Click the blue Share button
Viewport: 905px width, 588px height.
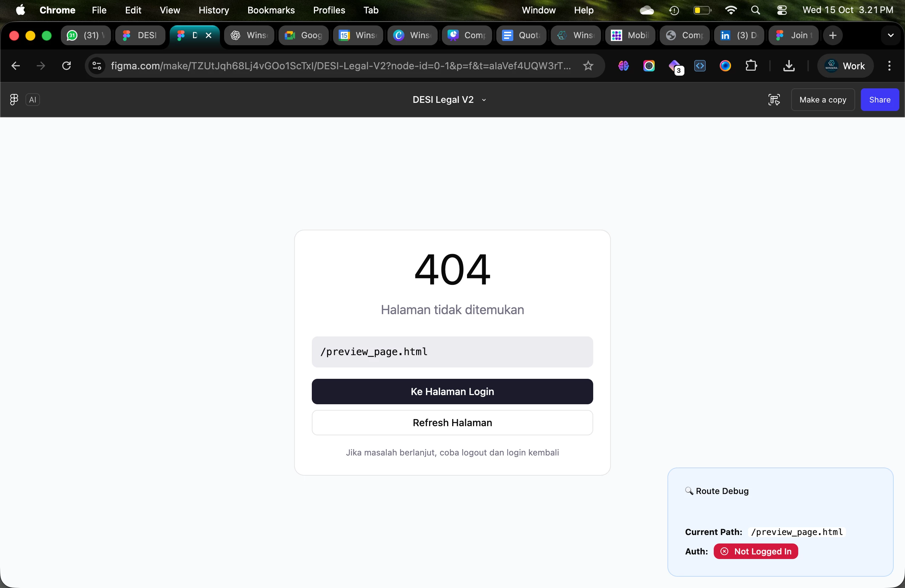tap(880, 100)
